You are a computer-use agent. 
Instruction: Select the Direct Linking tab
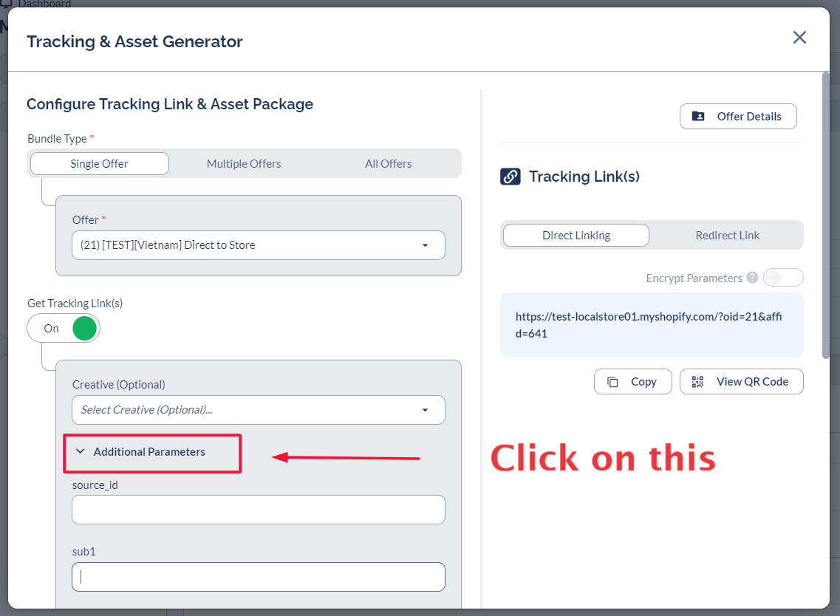pos(576,236)
